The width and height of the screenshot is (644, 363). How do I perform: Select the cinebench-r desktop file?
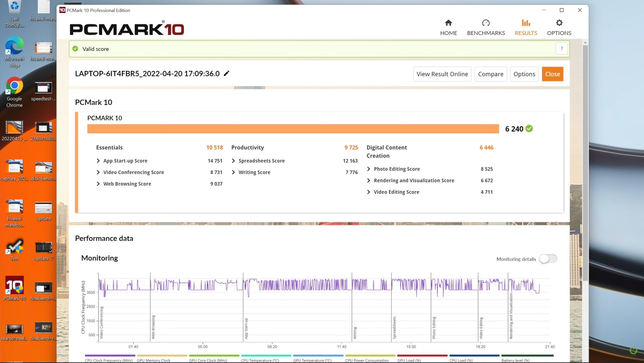pos(43,331)
